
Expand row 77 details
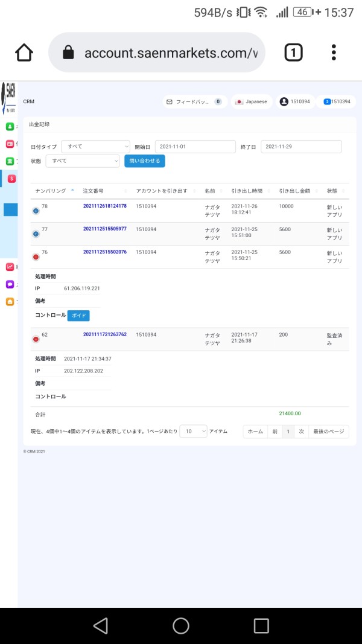coord(36,234)
